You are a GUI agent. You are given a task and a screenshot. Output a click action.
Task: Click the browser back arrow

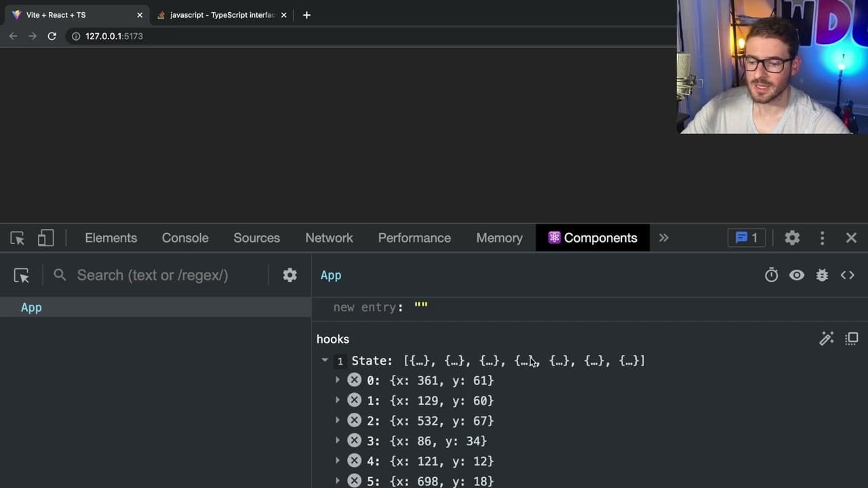click(x=13, y=36)
